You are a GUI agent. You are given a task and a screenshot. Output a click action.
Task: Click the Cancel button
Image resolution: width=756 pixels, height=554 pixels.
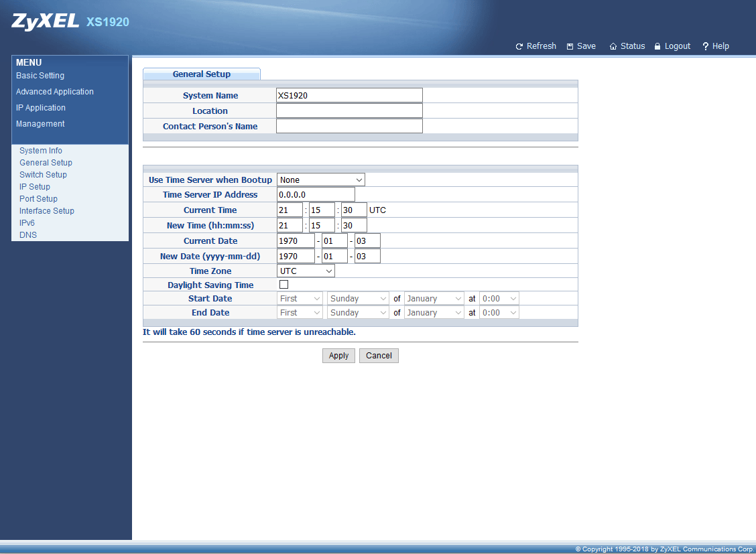click(379, 356)
